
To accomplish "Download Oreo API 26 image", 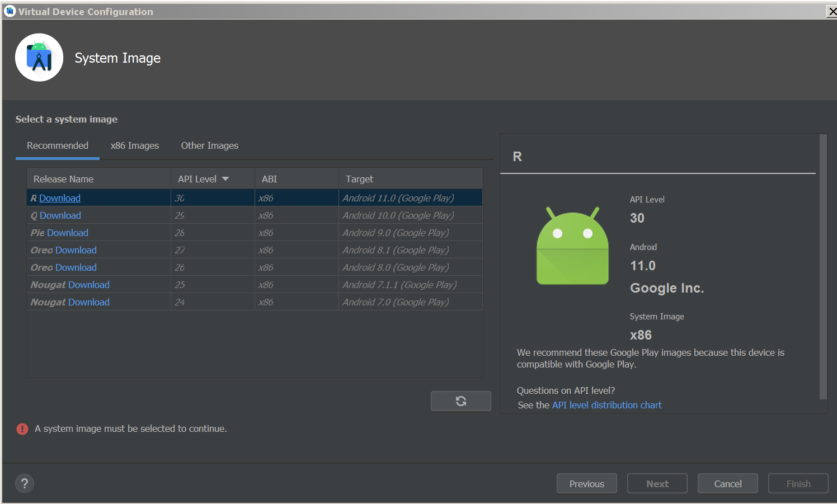I will click(x=76, y=267).
